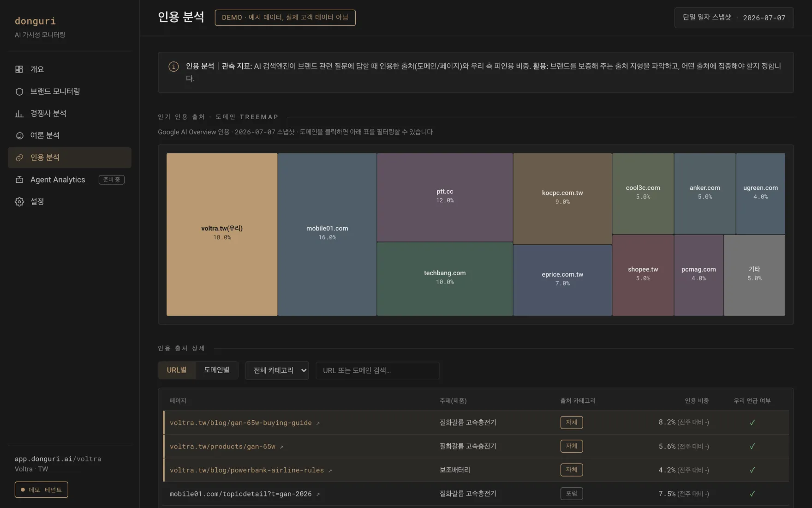Click the 경쟁사 분석 bar chart icon
The image size is (812, 508).
tap(19, 114)
